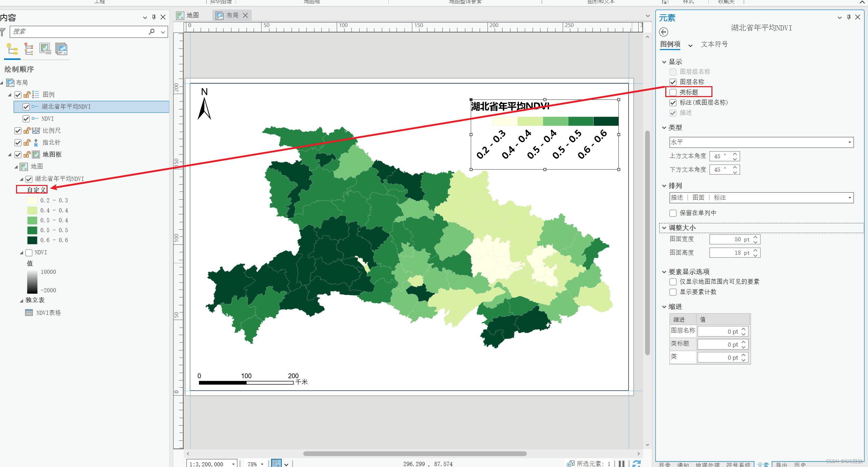Click the 布局 layout page icon in Contents
The image size is (868, 467).
click(x=10, y=83)
